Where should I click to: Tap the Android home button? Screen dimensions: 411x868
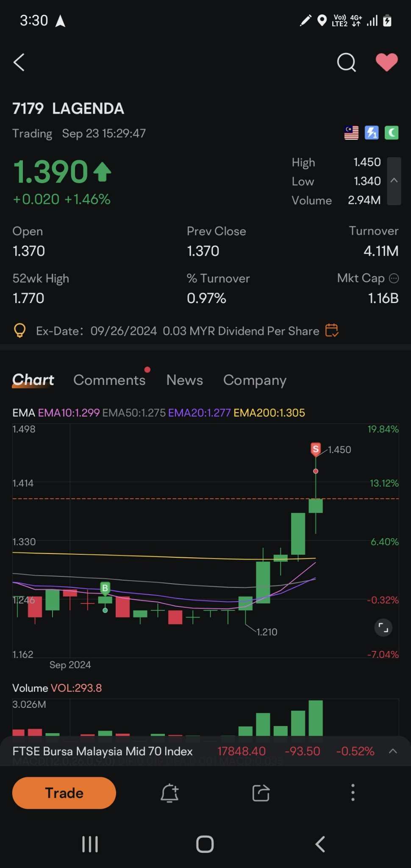pos(205,844)
